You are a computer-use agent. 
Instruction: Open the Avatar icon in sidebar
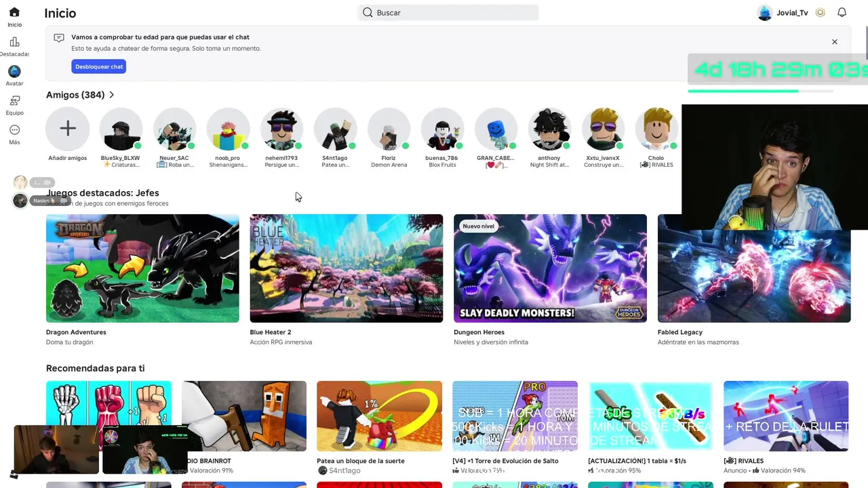pos(14,71)
